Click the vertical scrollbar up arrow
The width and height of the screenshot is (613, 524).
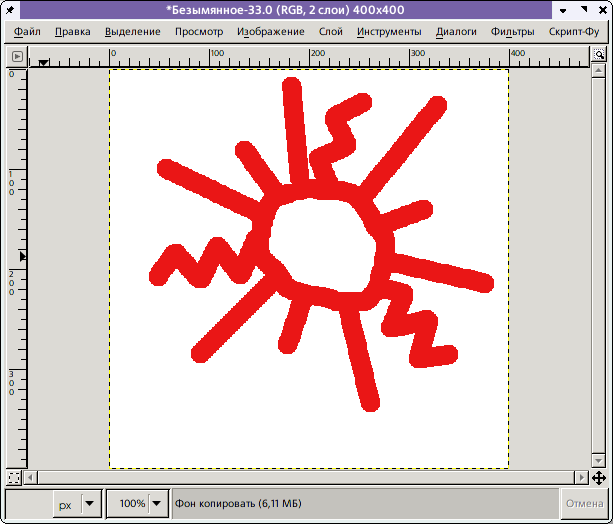598,73
